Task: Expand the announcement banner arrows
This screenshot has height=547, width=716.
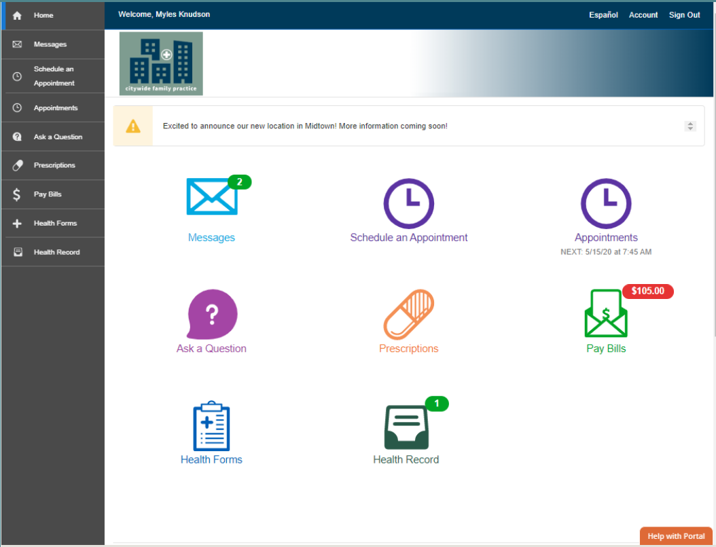Action: (x=689, y=126)
